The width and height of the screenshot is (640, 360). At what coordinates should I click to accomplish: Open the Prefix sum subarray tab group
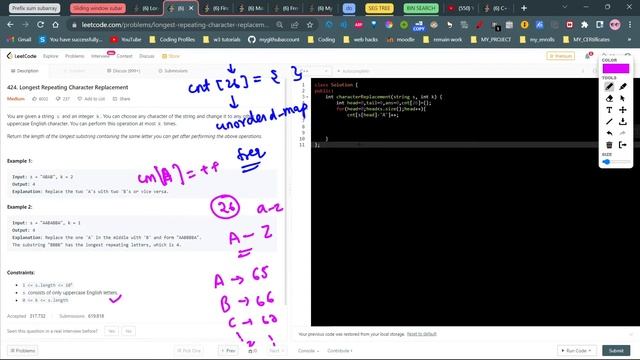(34, 8)
